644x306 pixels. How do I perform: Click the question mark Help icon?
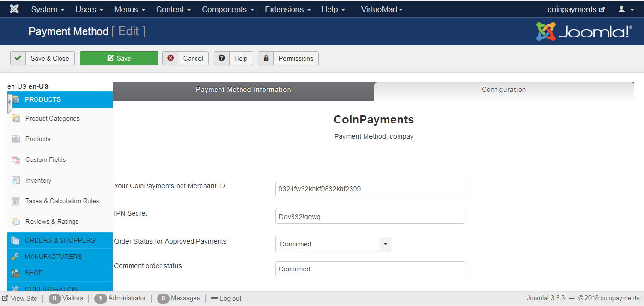[x=221, y=58]
